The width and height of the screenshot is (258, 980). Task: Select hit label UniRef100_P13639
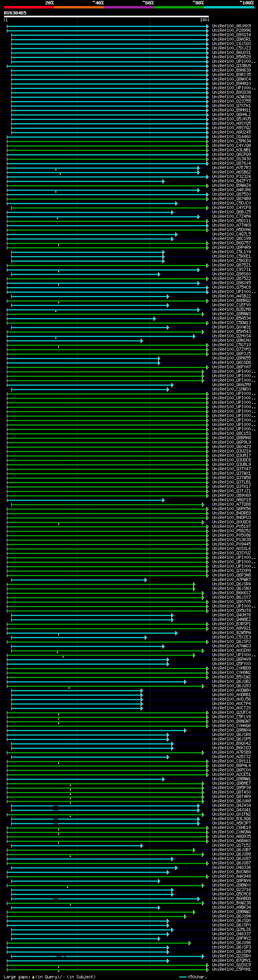coord(231,540)
